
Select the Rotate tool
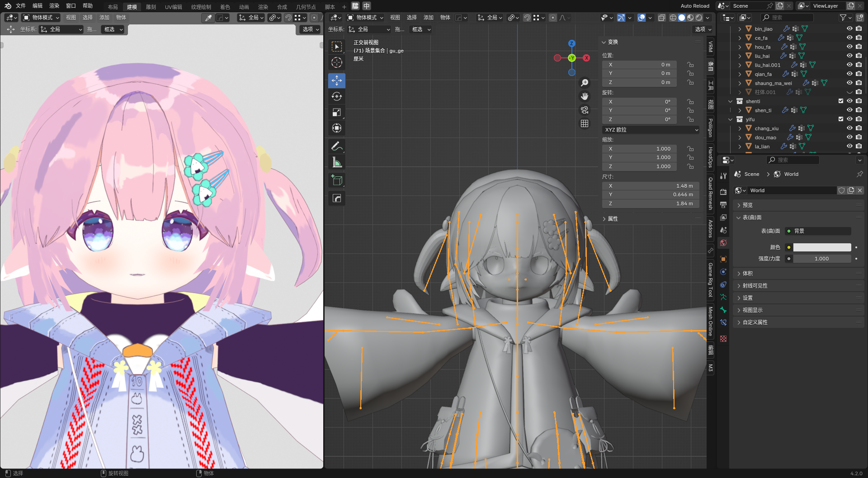pyautogui.click(x=336, y=96)
